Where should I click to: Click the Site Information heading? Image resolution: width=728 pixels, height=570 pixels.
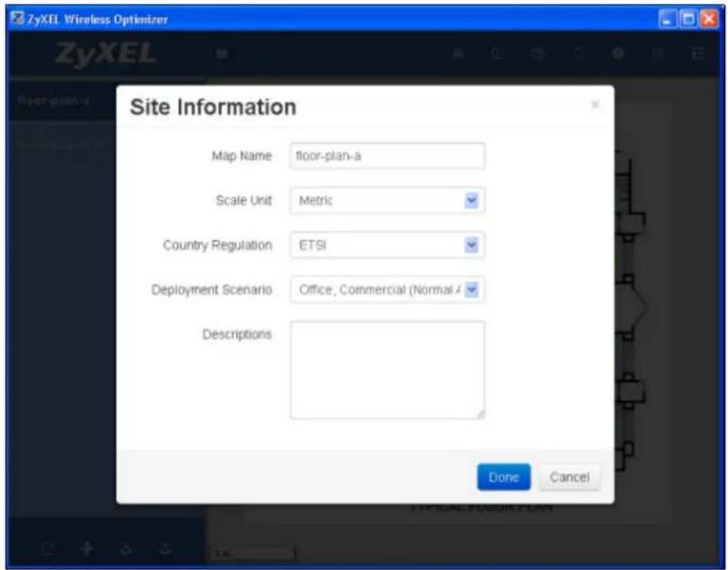point(213,106)
